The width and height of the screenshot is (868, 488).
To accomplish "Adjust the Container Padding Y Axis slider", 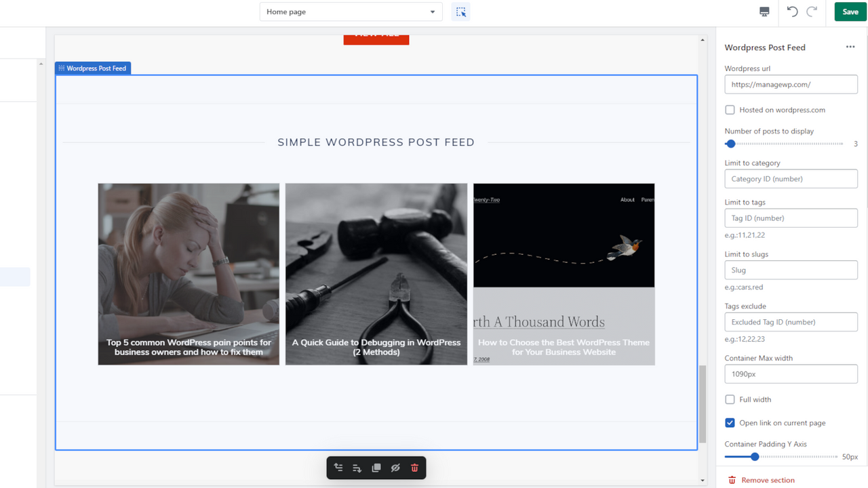I will tap(755, 456).
